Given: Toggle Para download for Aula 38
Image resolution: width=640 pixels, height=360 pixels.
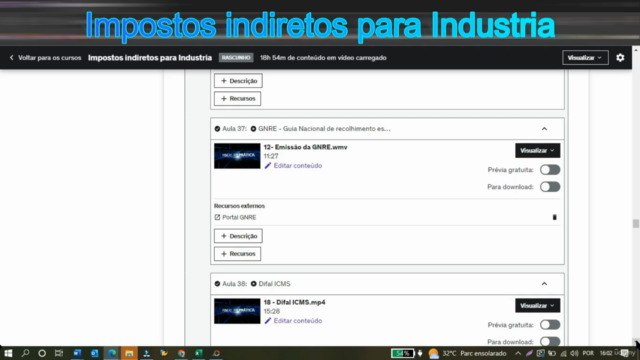Looking at the screenshot, I should [550, 341].
